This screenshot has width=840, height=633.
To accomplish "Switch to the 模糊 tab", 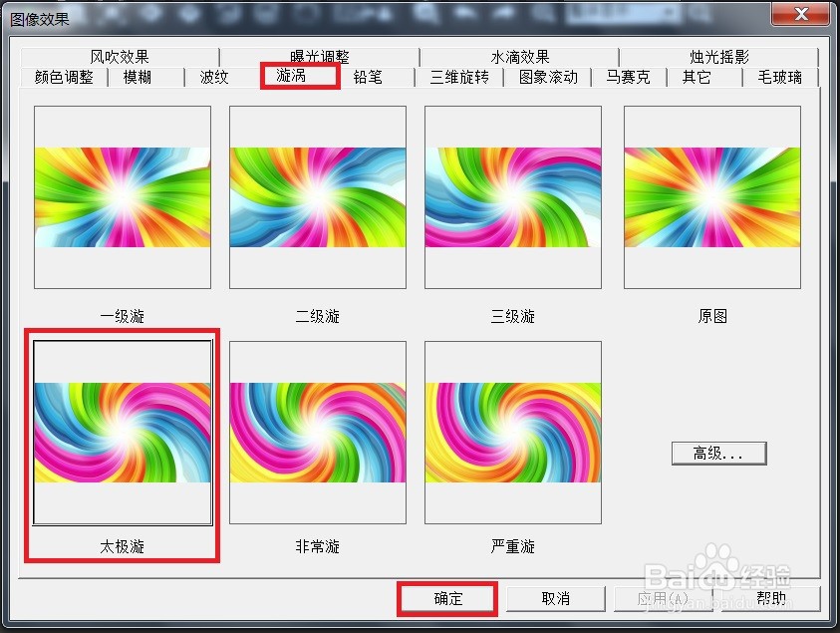I will tap(138, 77).
